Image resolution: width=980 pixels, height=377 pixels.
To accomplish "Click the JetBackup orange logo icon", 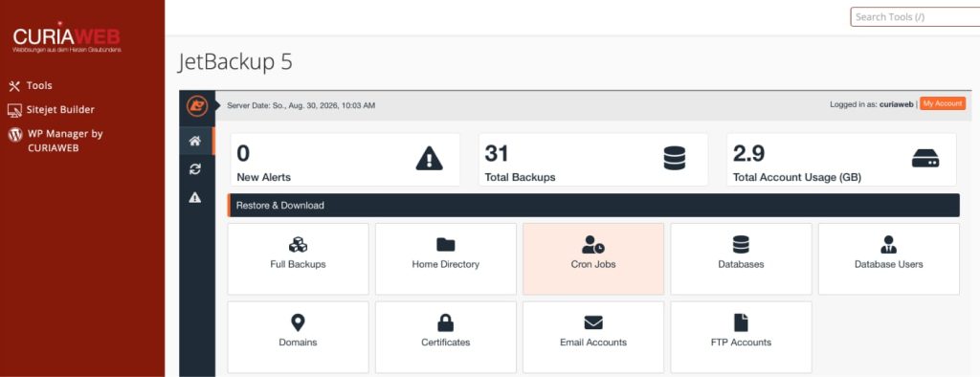I will pos(197,105).
